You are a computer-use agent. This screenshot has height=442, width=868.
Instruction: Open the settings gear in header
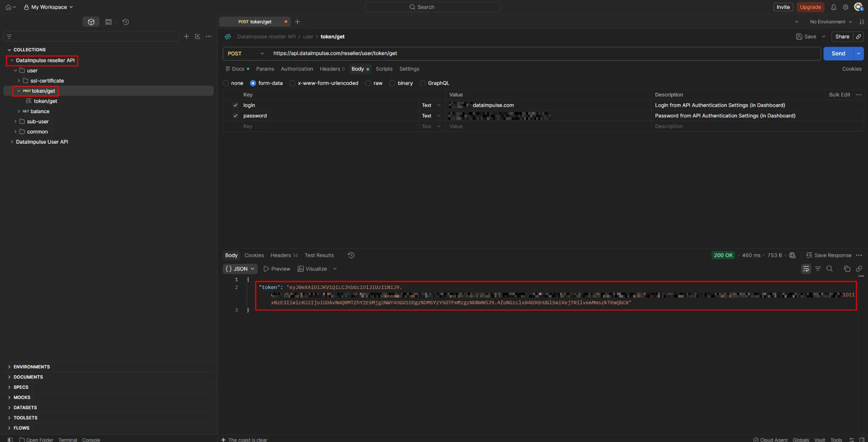(845, 7)
